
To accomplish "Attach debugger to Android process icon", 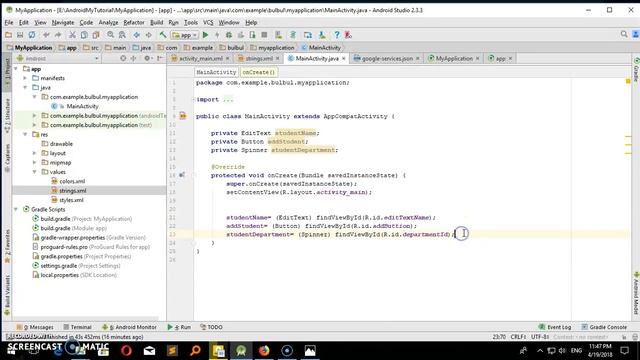I will (252, 35).
